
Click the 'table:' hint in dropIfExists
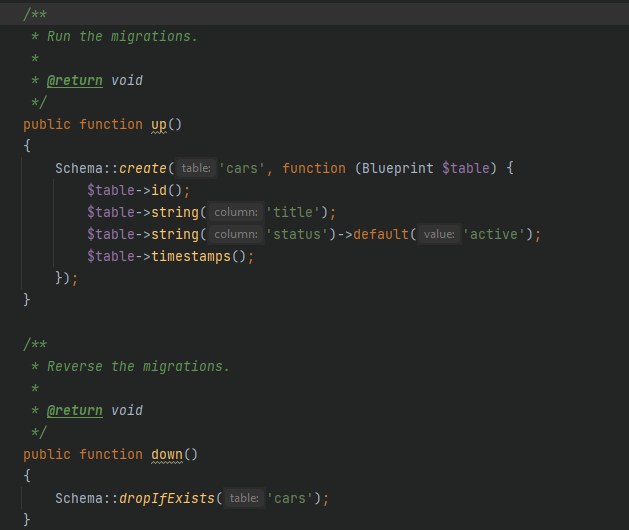point(243,498)
